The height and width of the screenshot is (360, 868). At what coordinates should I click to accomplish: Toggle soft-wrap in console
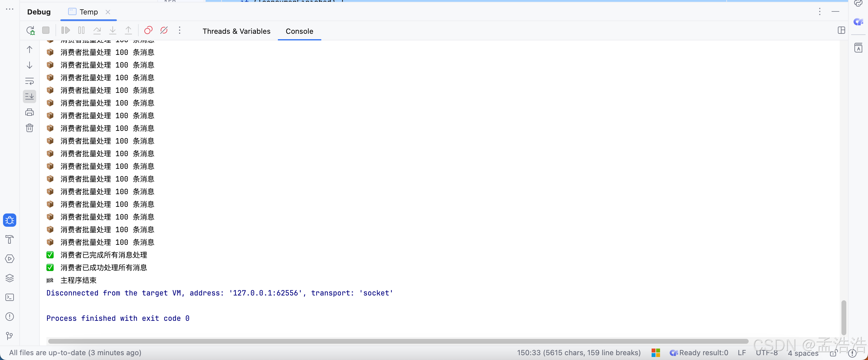tap(30, 81)
